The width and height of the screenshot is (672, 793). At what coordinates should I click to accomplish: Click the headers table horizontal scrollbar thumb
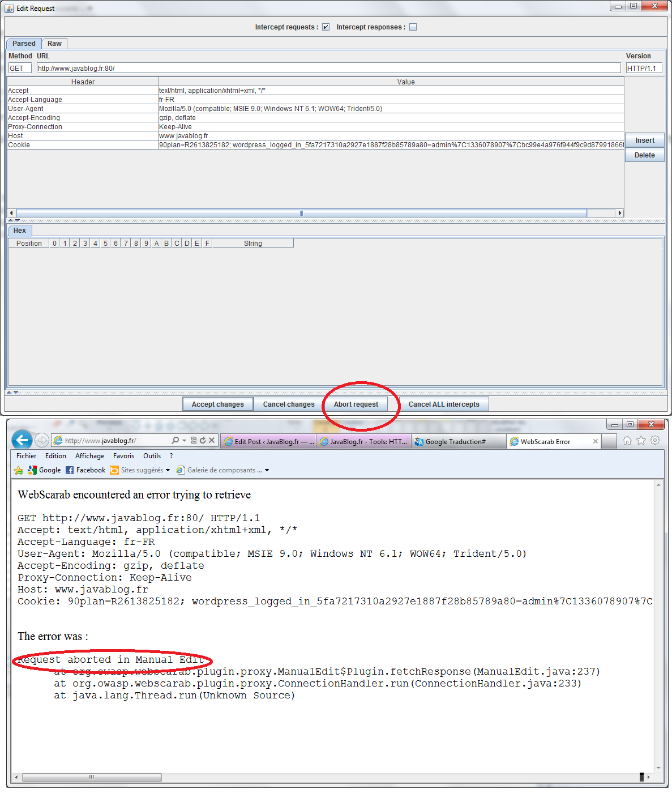click(301, 213)
